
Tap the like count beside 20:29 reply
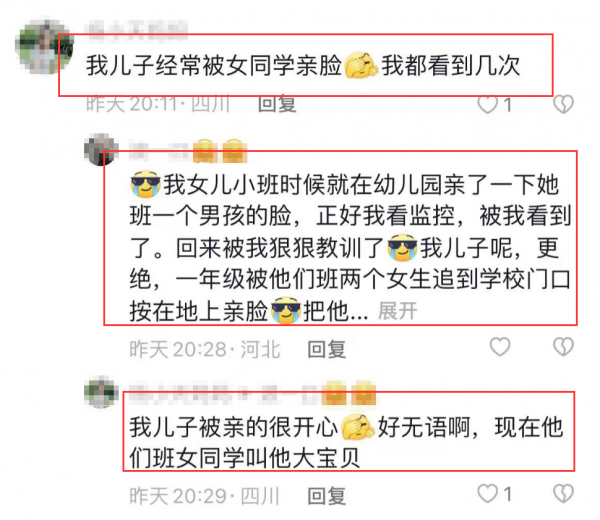pos(507,494)
